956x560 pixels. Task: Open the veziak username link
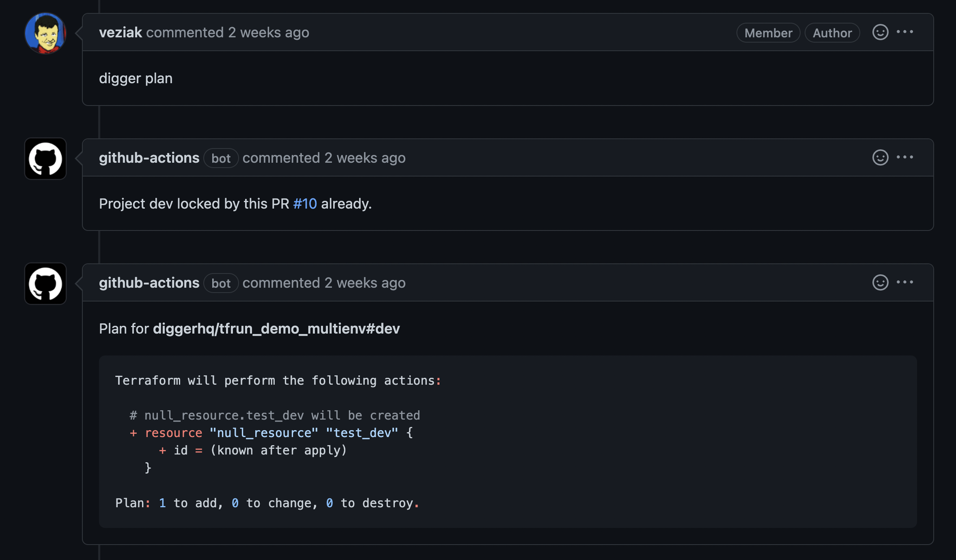(x=121, y=32)
